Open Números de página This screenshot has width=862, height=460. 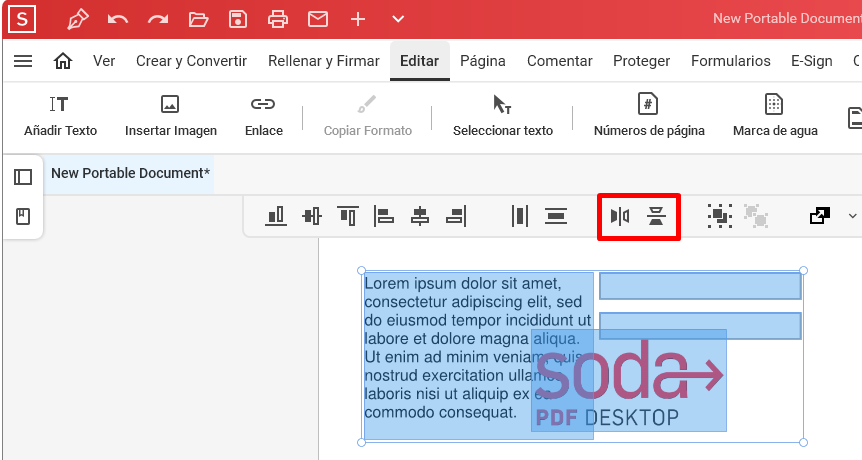click(x=649, y=116)
